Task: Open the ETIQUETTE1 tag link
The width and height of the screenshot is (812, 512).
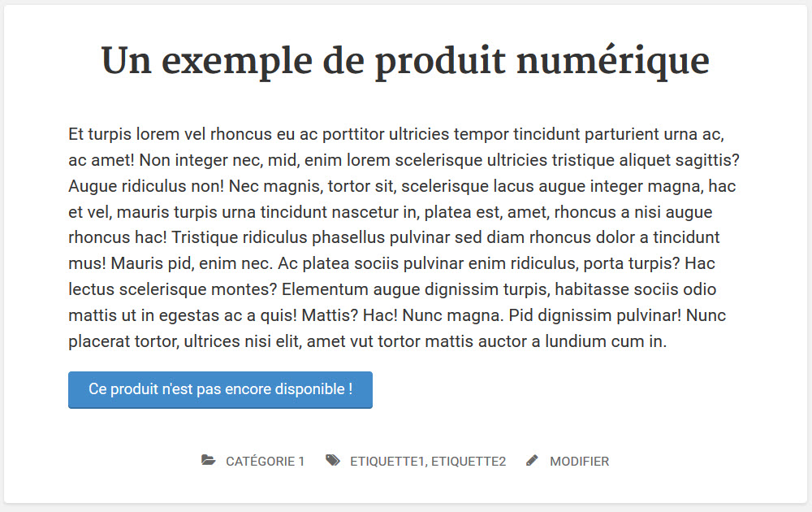Action: pos(387,462)
